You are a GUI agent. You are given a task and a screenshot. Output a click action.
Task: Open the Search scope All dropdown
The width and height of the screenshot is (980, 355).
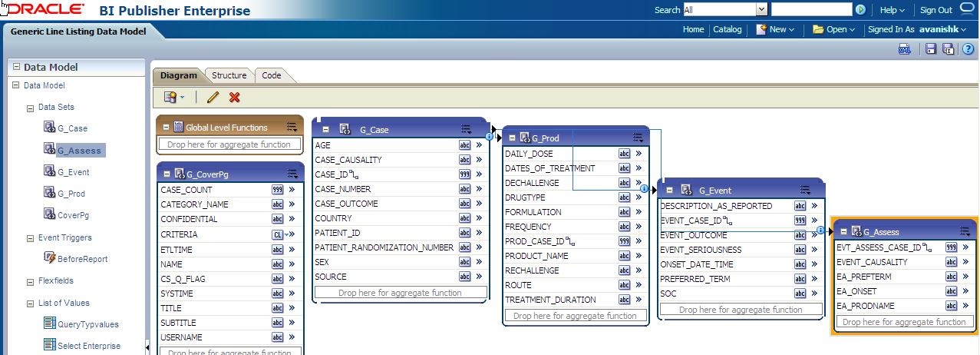pos(761,9)
